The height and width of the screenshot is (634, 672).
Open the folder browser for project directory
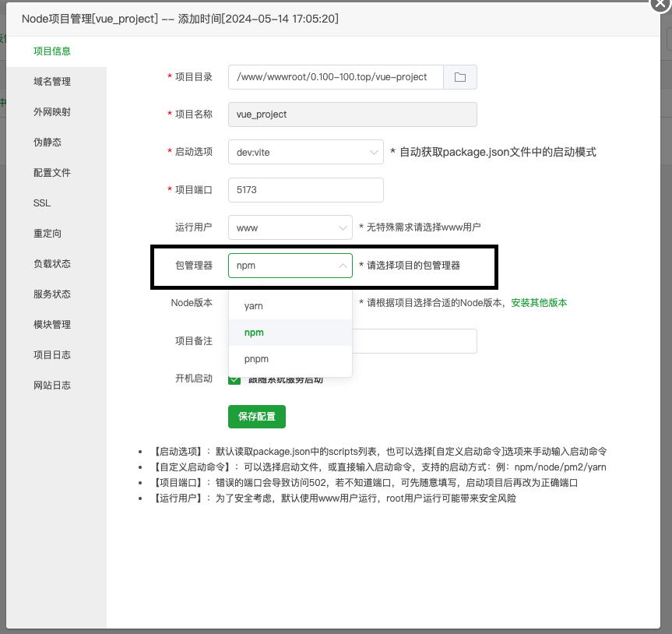pyautogui.click(x=460, y=77)
